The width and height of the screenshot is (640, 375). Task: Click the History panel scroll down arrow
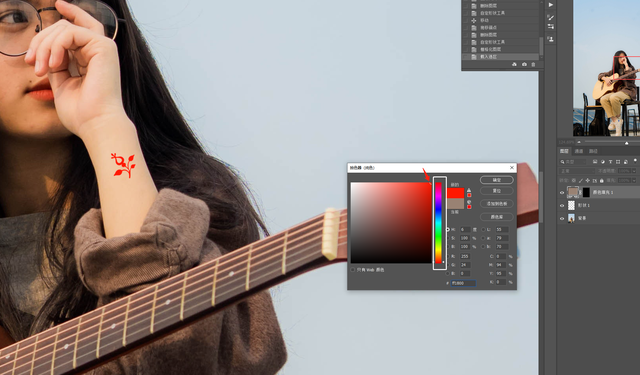[541, 58]
